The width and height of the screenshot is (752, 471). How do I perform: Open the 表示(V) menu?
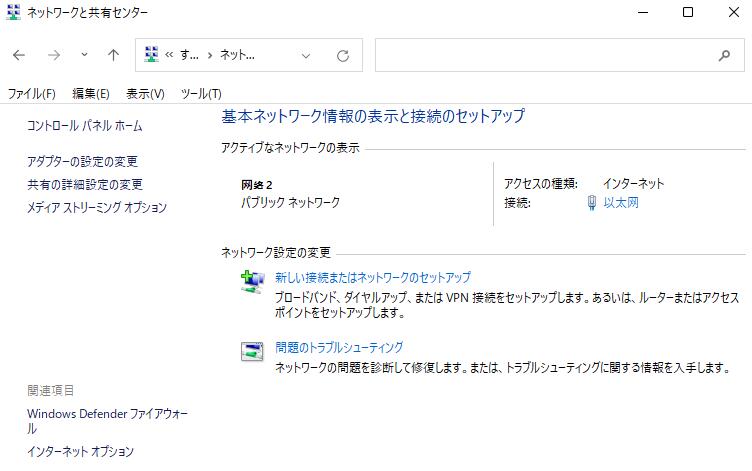(145, 94)
